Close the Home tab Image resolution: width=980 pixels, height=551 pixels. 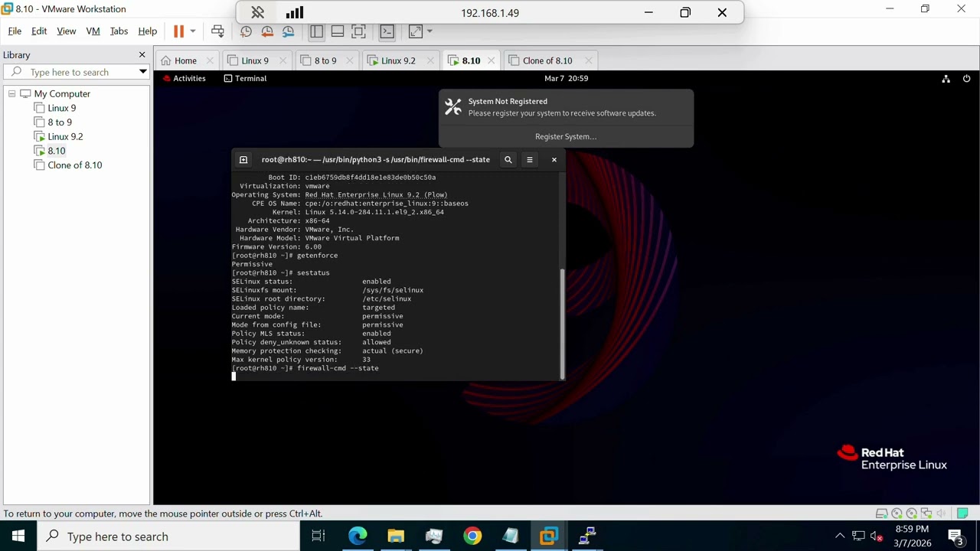coord(210,60)
